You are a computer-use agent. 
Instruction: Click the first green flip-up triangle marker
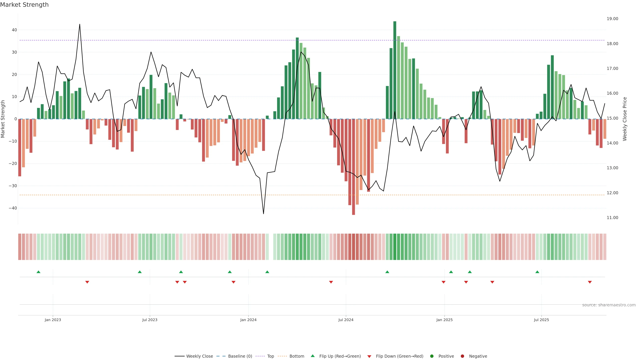39,272
